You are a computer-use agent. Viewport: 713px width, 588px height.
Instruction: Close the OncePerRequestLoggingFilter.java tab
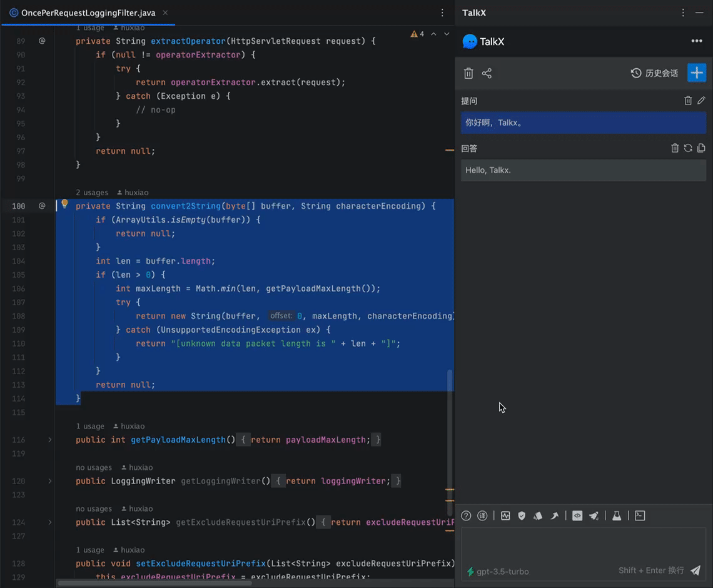(165, 13)
